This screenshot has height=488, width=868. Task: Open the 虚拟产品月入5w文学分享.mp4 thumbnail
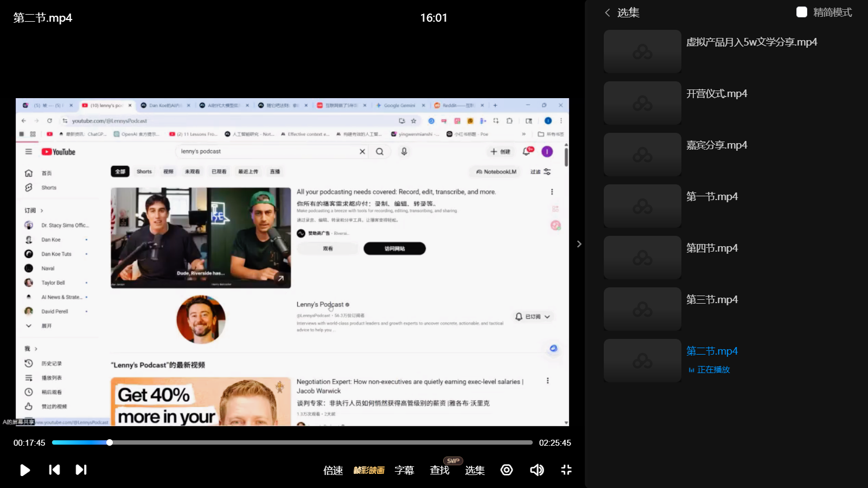point(642,52)
